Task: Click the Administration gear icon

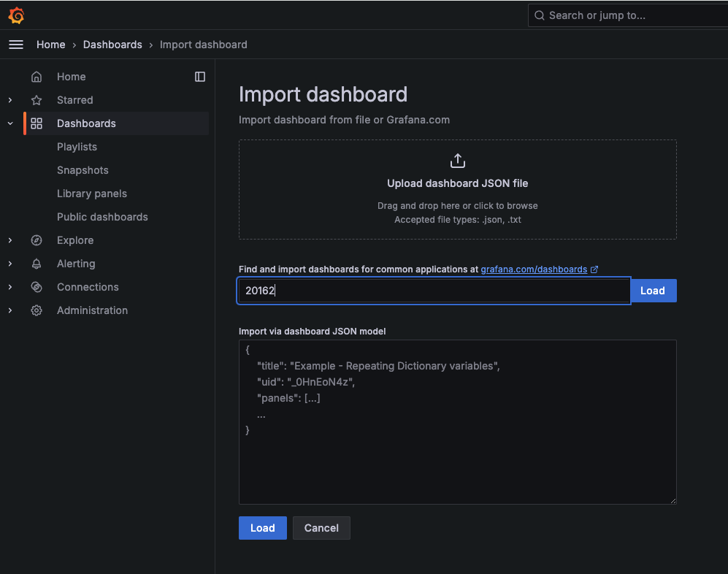Action: click(37, 310)
